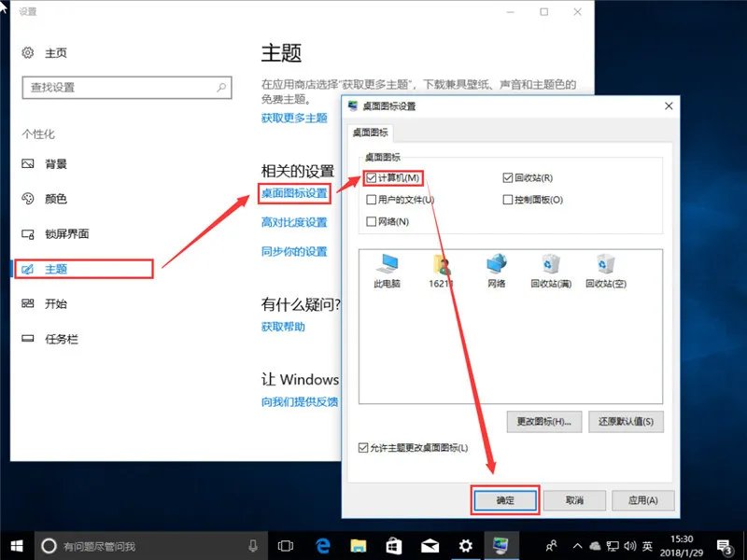Screen dimensions: 747x560
Task: Open the 桌面图标设置 link
Action: tap(295, 194)
